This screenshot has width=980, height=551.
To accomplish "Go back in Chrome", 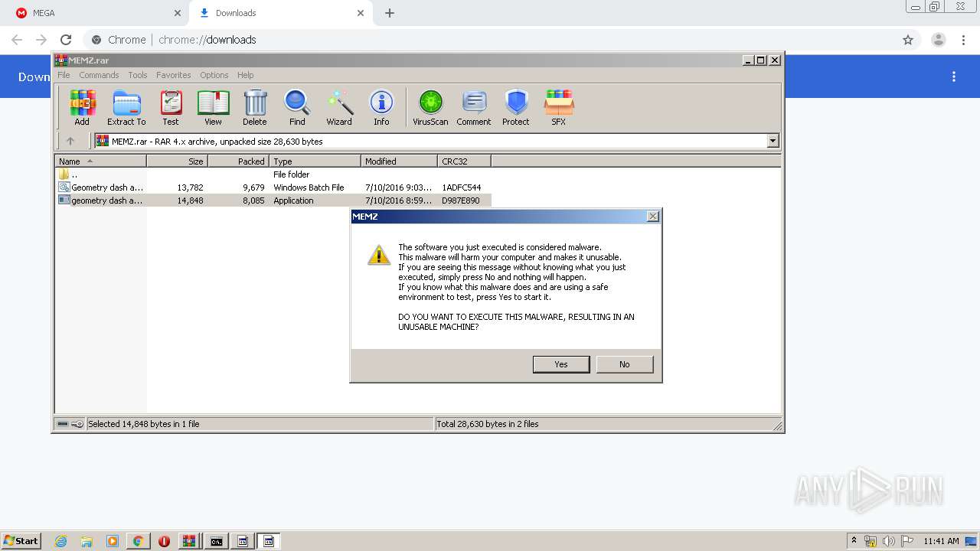I will click(17, 40).
